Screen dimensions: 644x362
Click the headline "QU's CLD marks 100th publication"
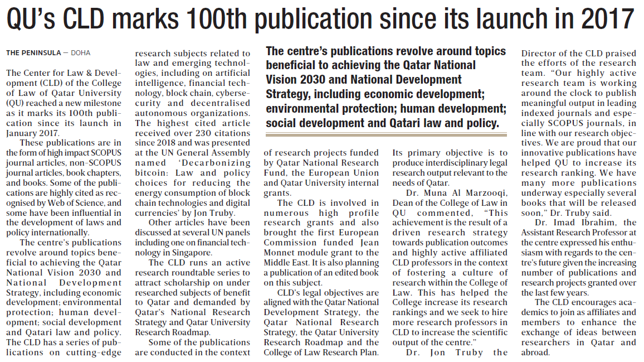[x=223, y=20]
